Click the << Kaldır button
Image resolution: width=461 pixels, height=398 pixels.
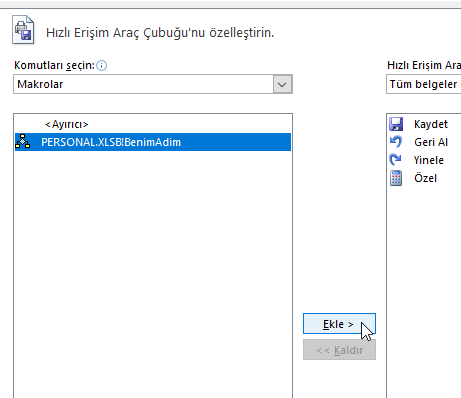tap(339, 350)
